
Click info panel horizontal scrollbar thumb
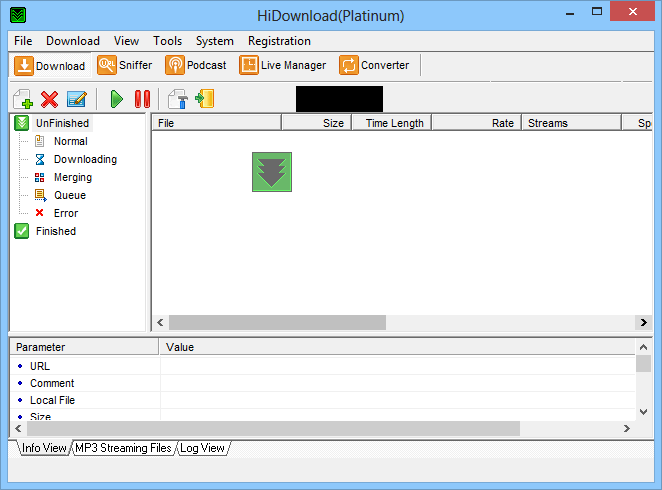coord(274,428)
